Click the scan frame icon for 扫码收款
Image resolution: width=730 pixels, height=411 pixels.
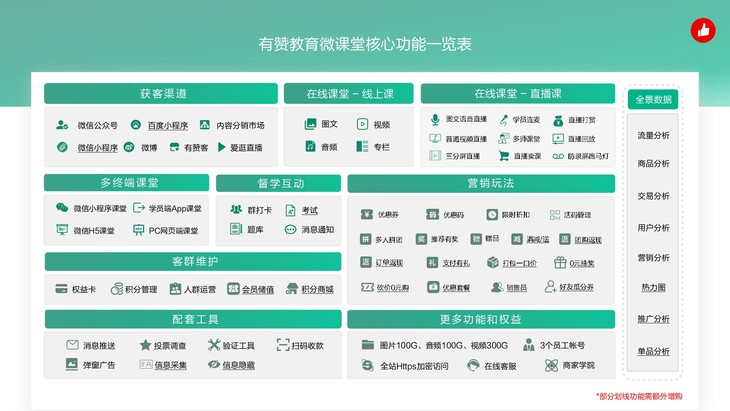tap(283, 345)
